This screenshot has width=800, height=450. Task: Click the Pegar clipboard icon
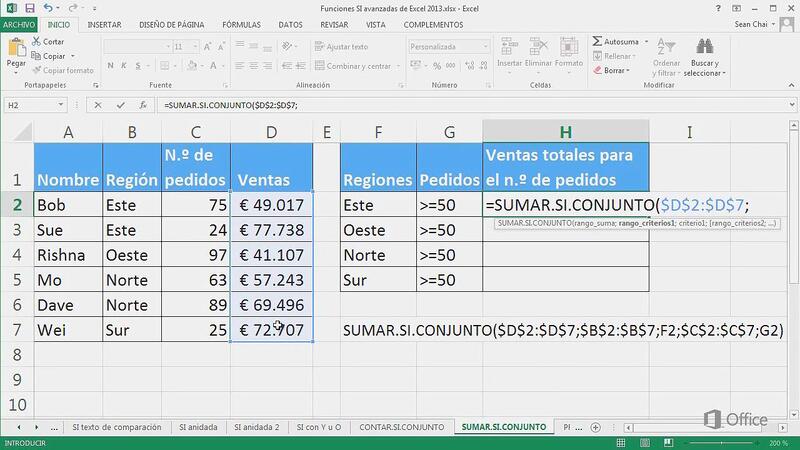pyautogui.click(x=16, y=50)
